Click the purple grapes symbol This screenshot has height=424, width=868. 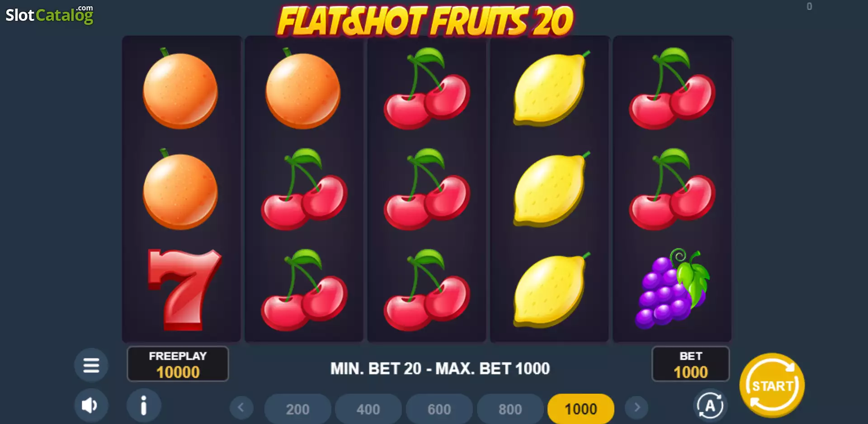pyautogui.click(x=673, y=288)
